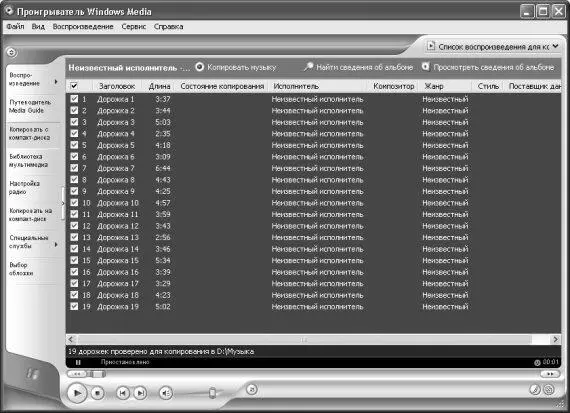Image resolution: width=570 pixels, height=413 pixels.
Task: Click the Состояние копирования column header
Action: pos(222,86)
